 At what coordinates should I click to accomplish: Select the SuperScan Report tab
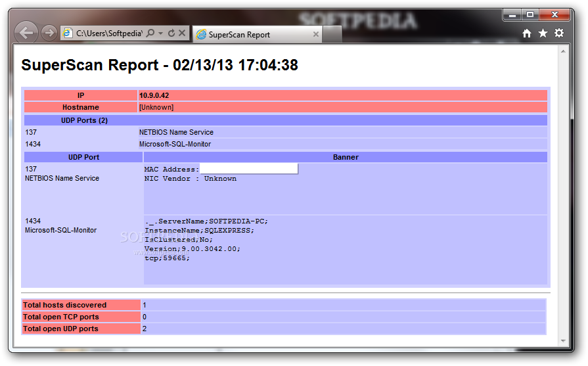coord(258,35)
